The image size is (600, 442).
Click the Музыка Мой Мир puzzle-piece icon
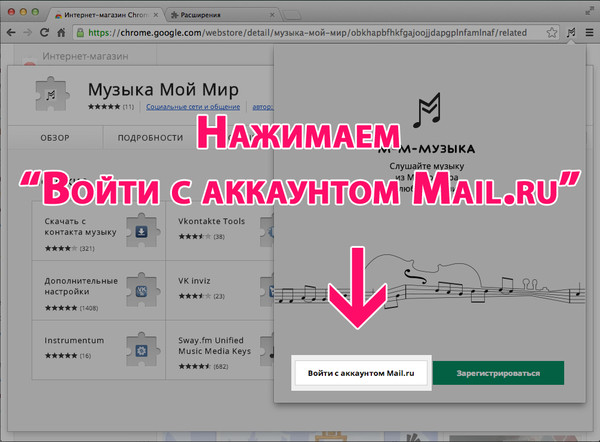[x=52, y=94]
